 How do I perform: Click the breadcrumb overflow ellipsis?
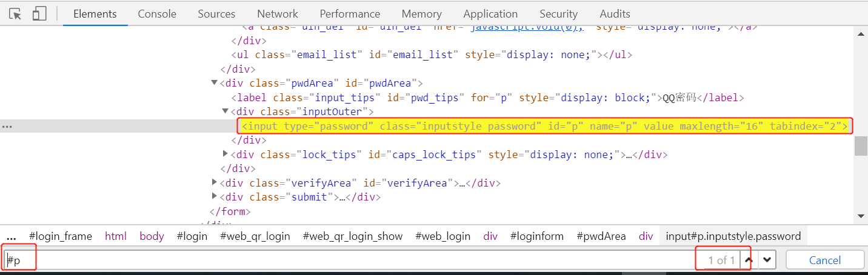12,236
